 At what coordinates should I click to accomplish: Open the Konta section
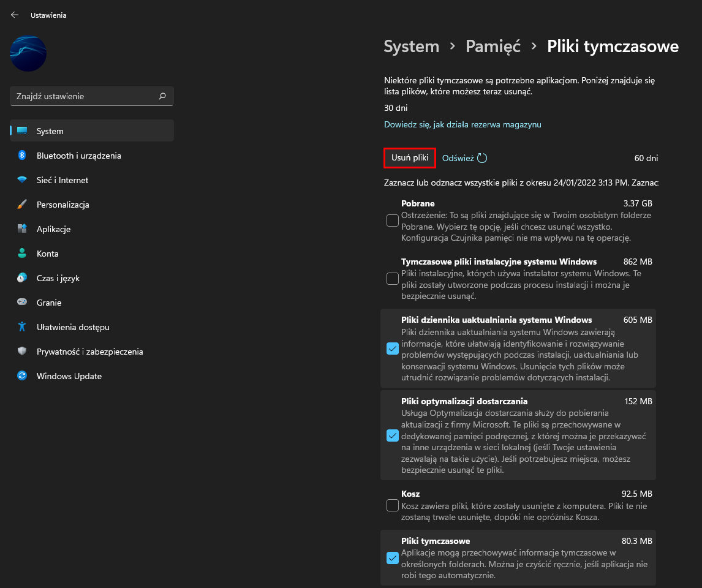click(92, 254)
